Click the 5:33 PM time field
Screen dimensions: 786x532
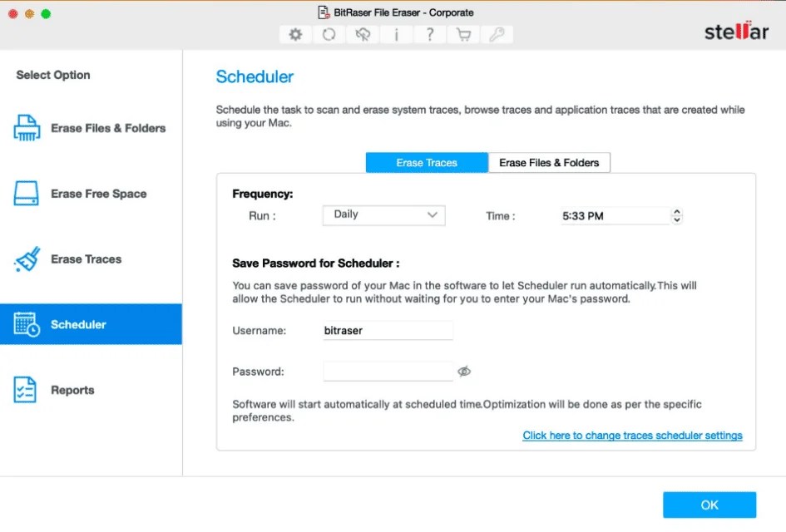(615, 216)
